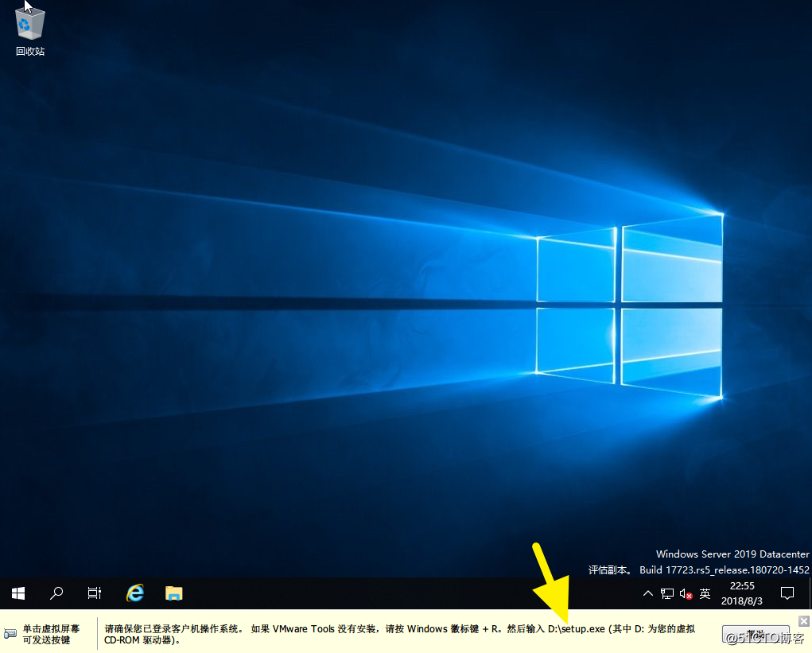Screen dimensions: 812x653
Task: Open taskbar search magnifier
Action: pyautogui.click(x=56, y=593)
